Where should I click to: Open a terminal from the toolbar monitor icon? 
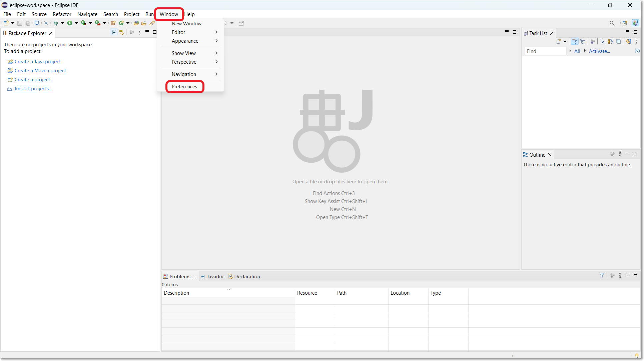(37, 23)
